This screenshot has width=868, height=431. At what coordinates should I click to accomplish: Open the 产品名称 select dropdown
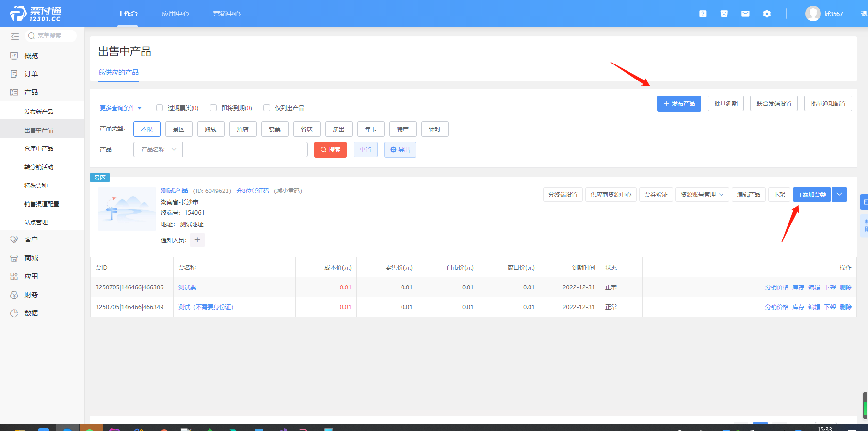158,149
